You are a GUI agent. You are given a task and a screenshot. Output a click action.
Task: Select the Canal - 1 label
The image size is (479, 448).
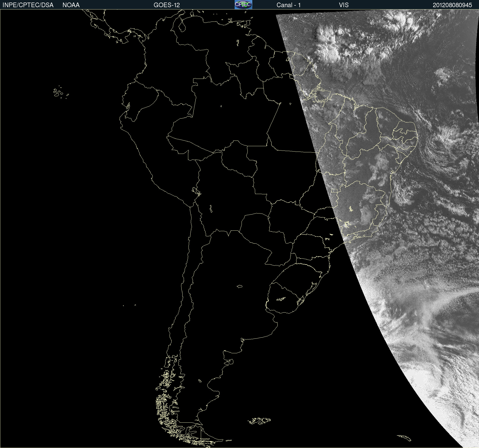click(x=289, y=5)
